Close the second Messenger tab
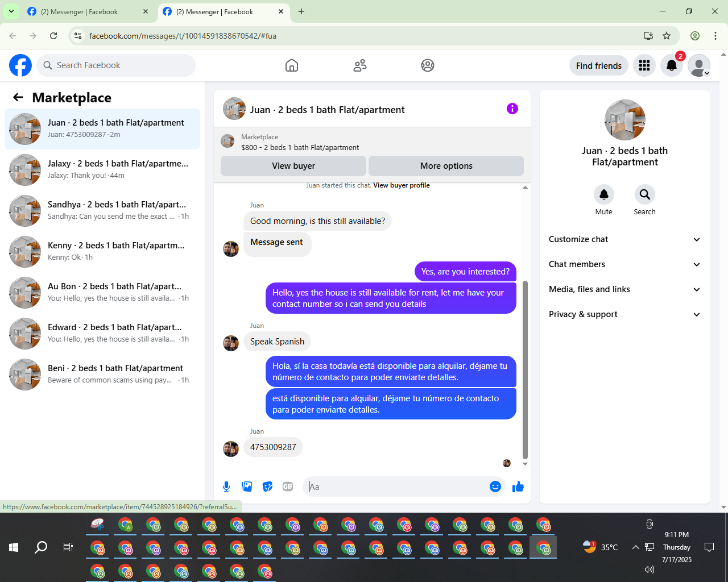Screen dimensions: 728x582 (281, 11)
